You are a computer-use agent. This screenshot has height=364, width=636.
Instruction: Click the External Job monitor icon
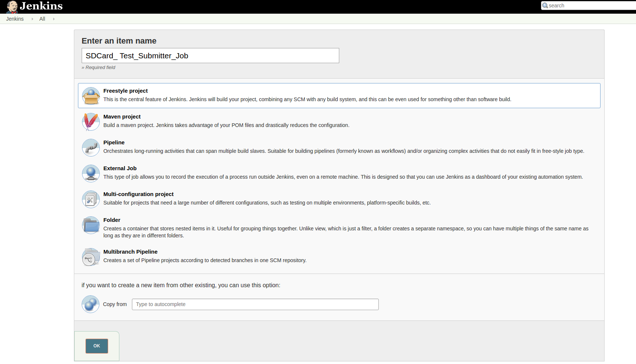91,174
